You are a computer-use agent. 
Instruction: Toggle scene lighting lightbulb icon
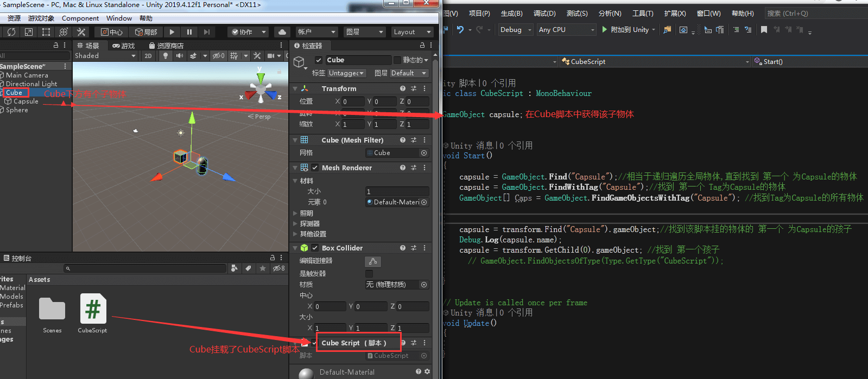(x=166, y=56)
